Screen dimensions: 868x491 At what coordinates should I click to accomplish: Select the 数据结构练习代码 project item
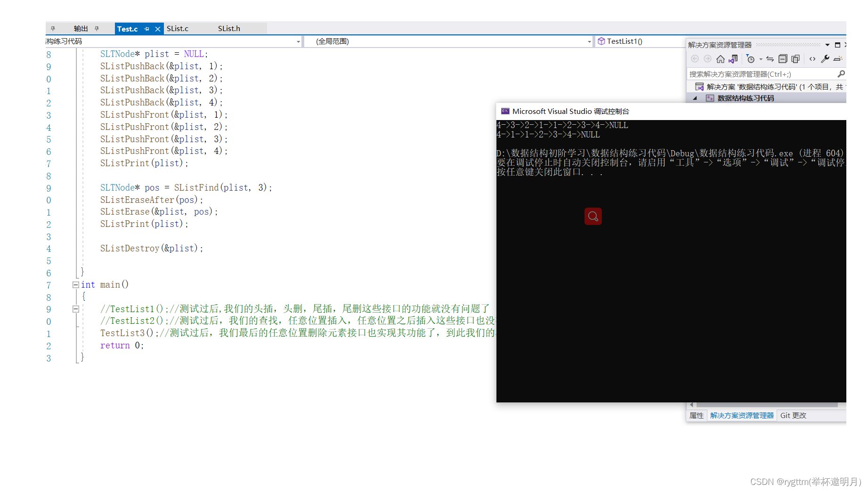(x=746, y=98)
